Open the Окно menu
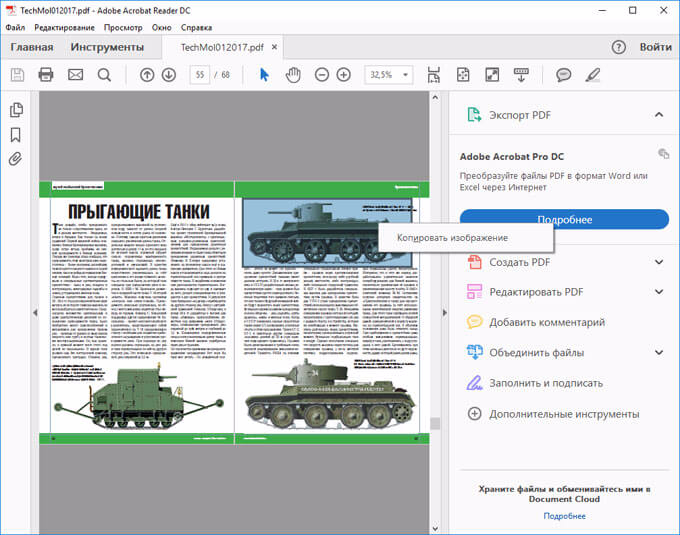Viewport: 680px width, 535px height. coord(161,27)
